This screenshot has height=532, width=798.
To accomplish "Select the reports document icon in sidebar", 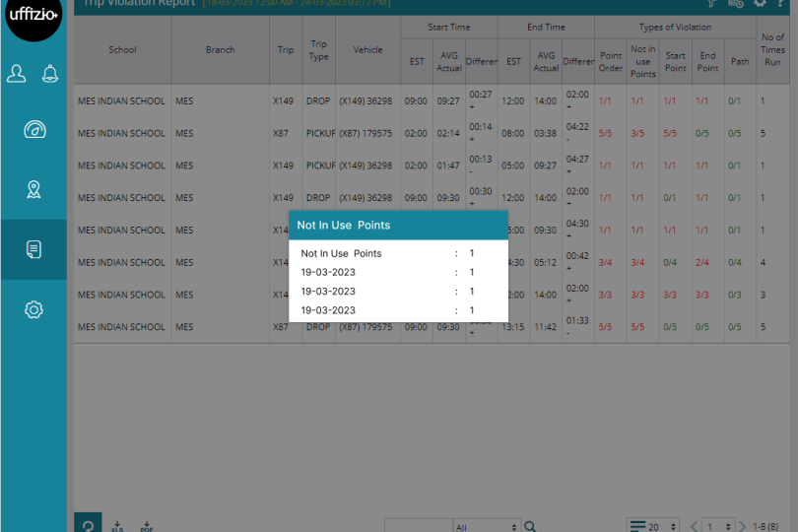I will point(33,249).
